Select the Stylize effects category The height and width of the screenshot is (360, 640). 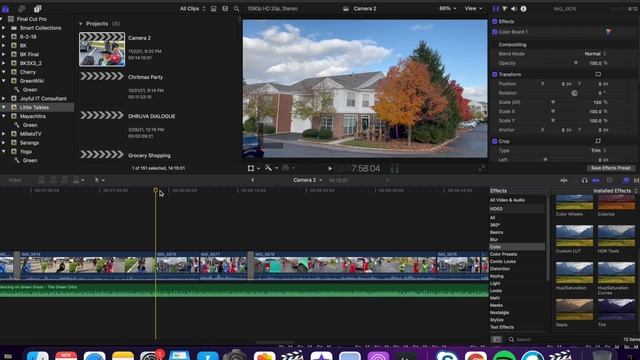[x=497, y=320]
